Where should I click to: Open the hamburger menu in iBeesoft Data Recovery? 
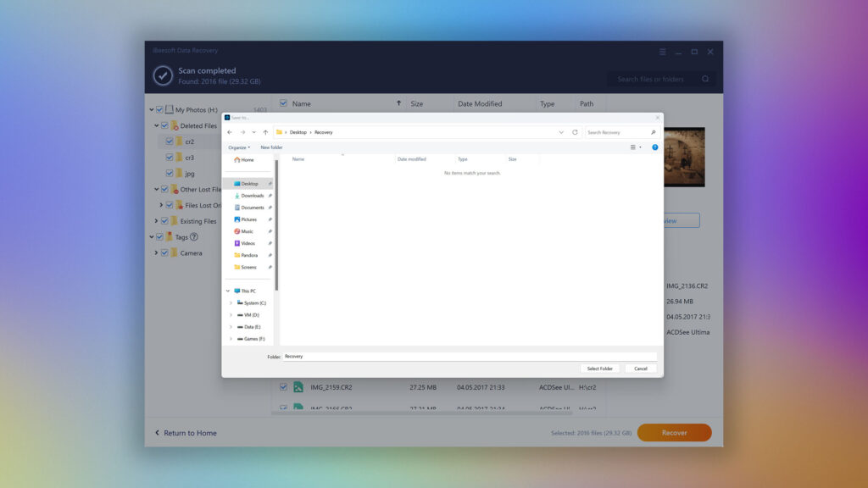[662, 51]
